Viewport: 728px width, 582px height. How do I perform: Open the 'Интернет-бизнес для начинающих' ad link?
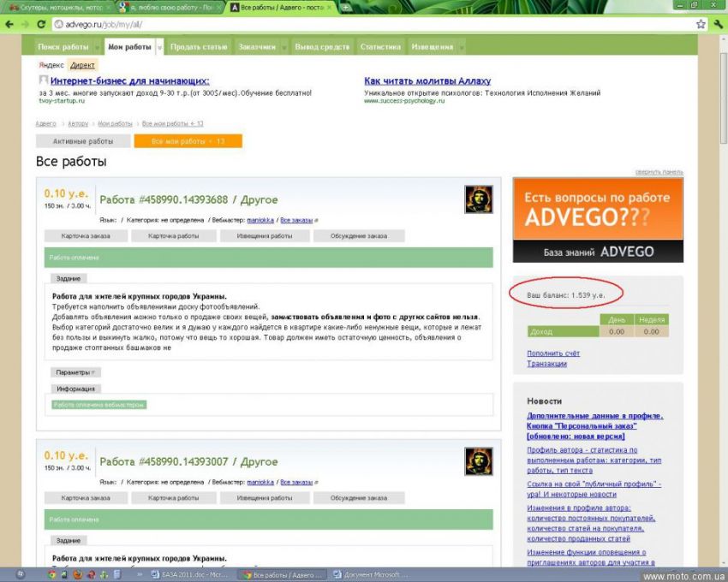(129, 80)
